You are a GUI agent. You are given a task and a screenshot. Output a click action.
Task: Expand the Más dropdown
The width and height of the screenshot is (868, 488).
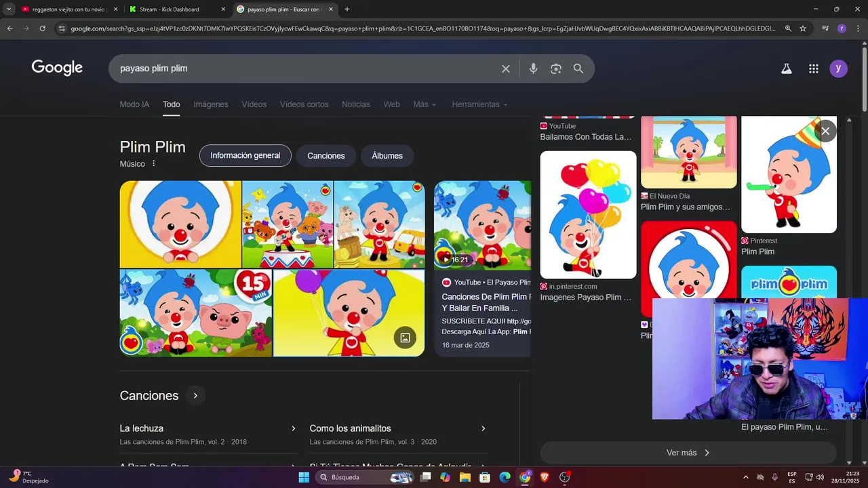(425, 104)
